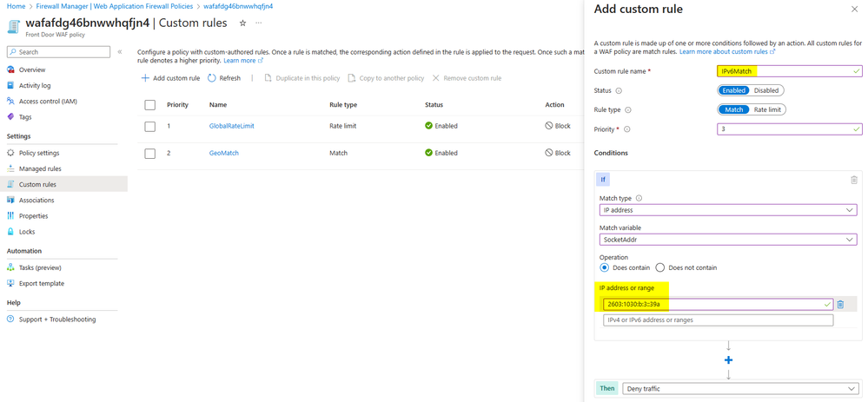Open Activity log in the sidebar

pos(35,86)
